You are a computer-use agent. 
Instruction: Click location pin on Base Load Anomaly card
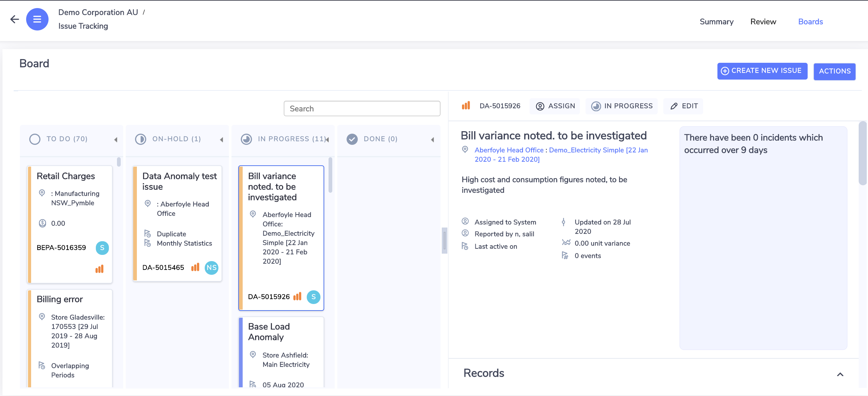point(253,355)
